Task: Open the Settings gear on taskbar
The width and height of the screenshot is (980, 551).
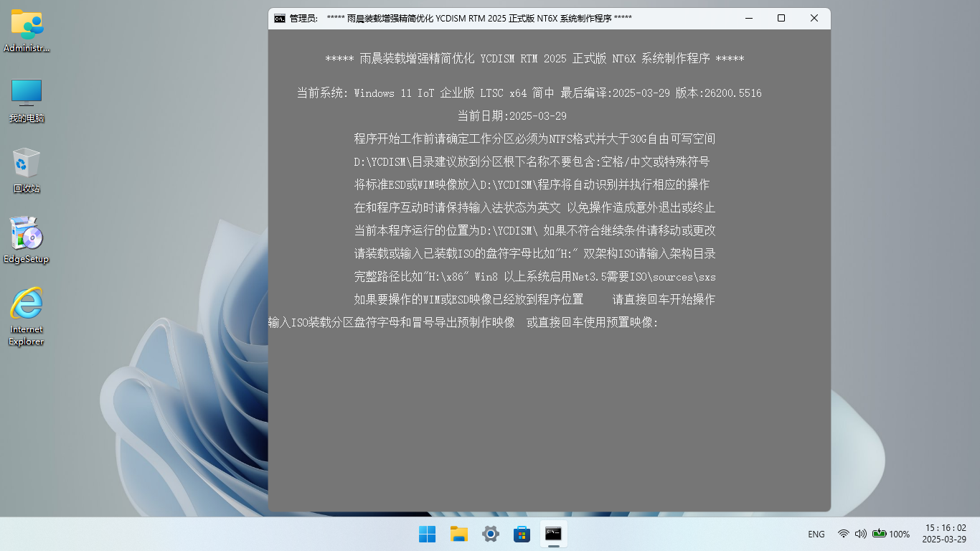Action: pos(491,534)
